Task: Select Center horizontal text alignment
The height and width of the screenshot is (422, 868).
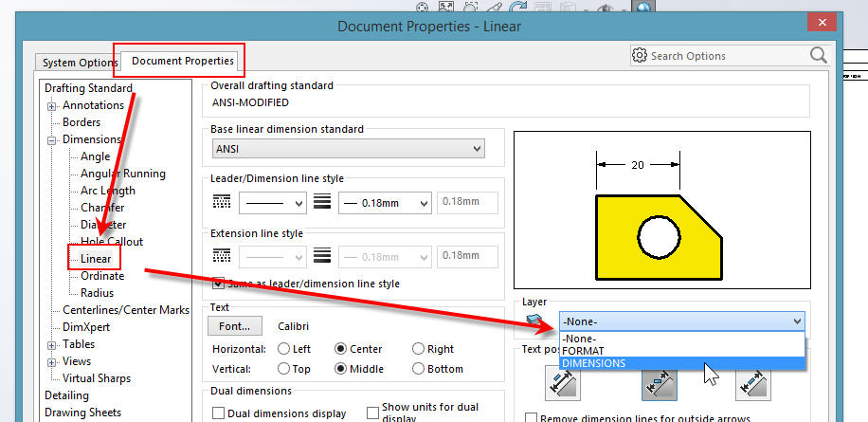Action: click(341, 349)
